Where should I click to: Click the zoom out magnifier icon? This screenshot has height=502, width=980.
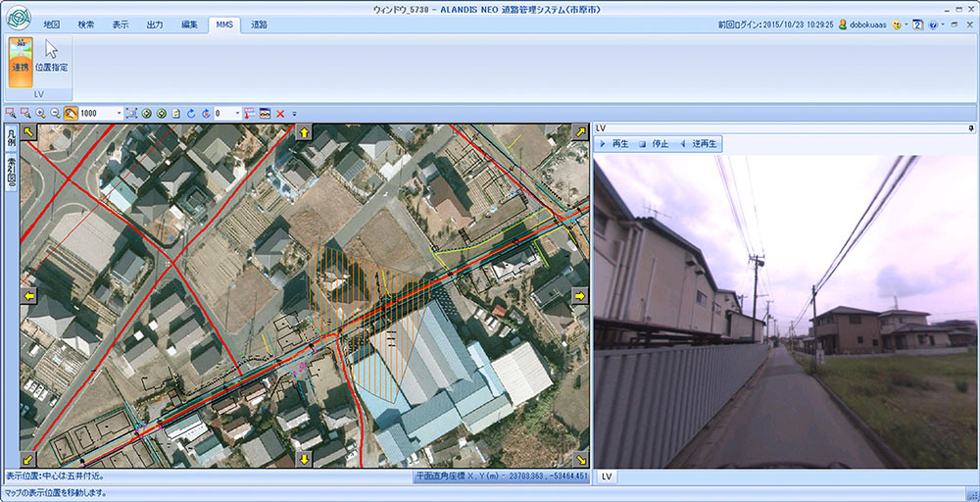(x=56, y=114)
